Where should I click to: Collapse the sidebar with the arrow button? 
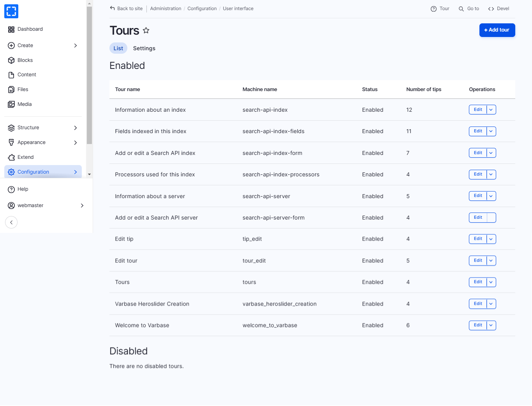tap(11, 222)
